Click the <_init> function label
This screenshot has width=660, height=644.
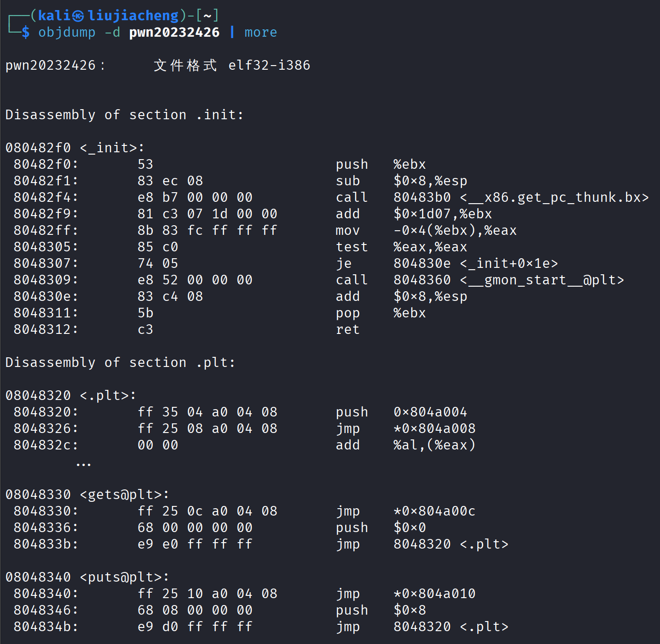tap(112, 148)
